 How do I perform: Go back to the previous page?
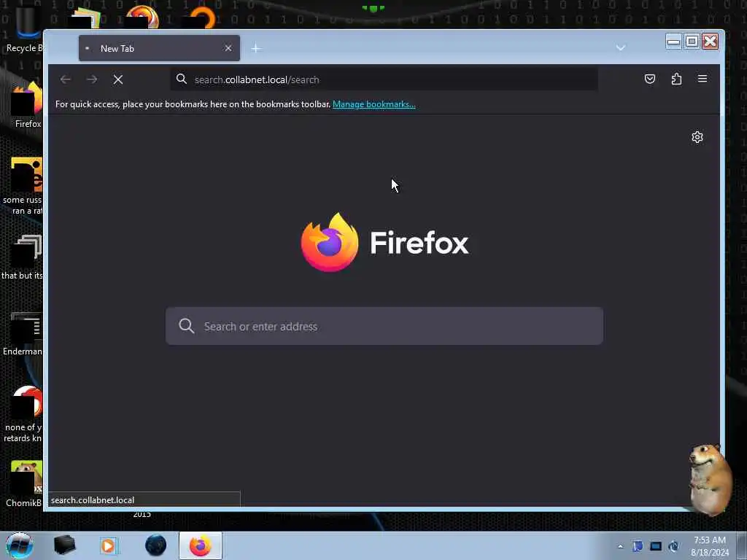[x=66, y=79]
